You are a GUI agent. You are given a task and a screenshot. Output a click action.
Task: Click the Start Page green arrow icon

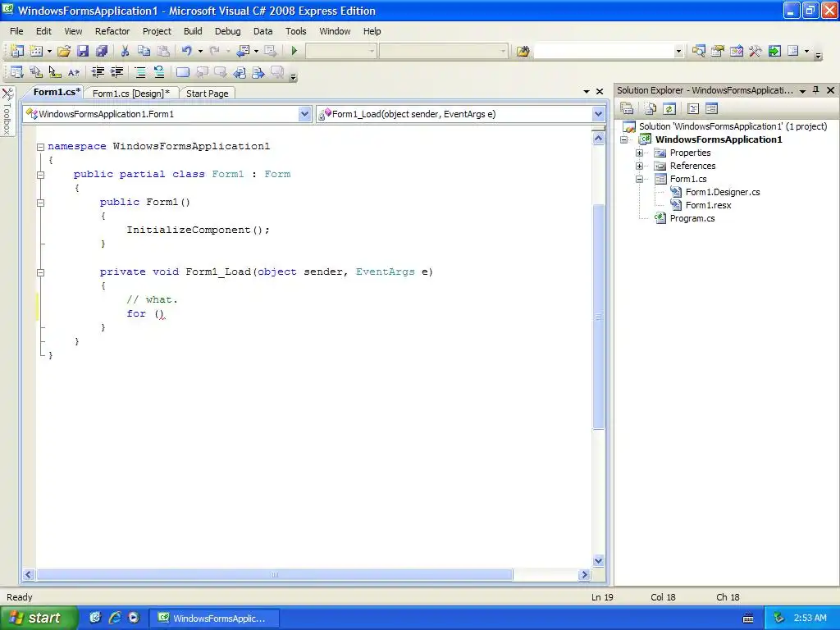click(x=774, y=51)
